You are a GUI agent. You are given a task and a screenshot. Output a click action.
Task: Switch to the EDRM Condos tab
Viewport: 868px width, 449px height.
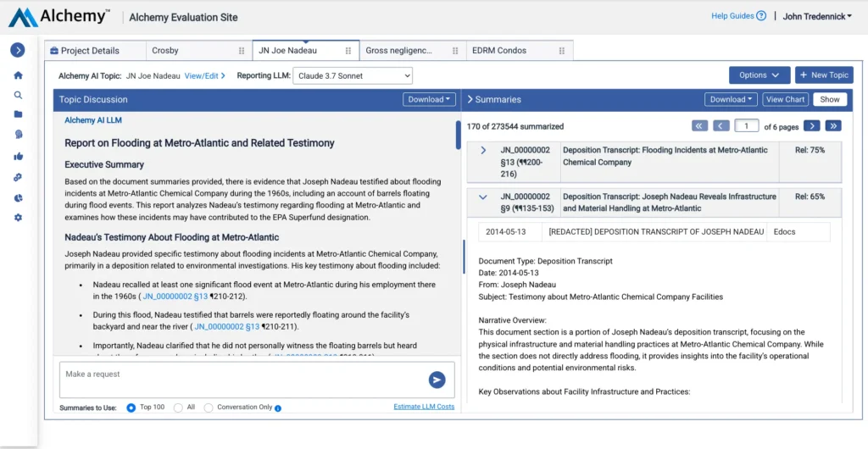[x=498, y=51]
